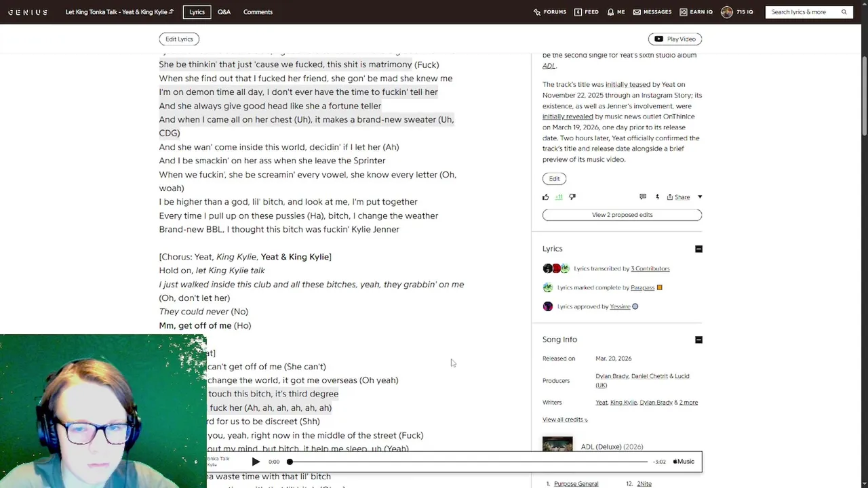
Task: Select lyric 'Mm, get off of me (Ho)'
Action: [x=205, y=325]
